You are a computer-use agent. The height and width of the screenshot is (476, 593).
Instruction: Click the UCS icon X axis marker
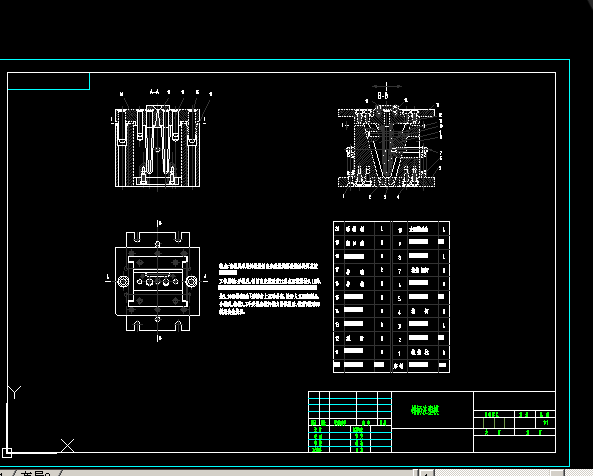(x=67, y=445)
